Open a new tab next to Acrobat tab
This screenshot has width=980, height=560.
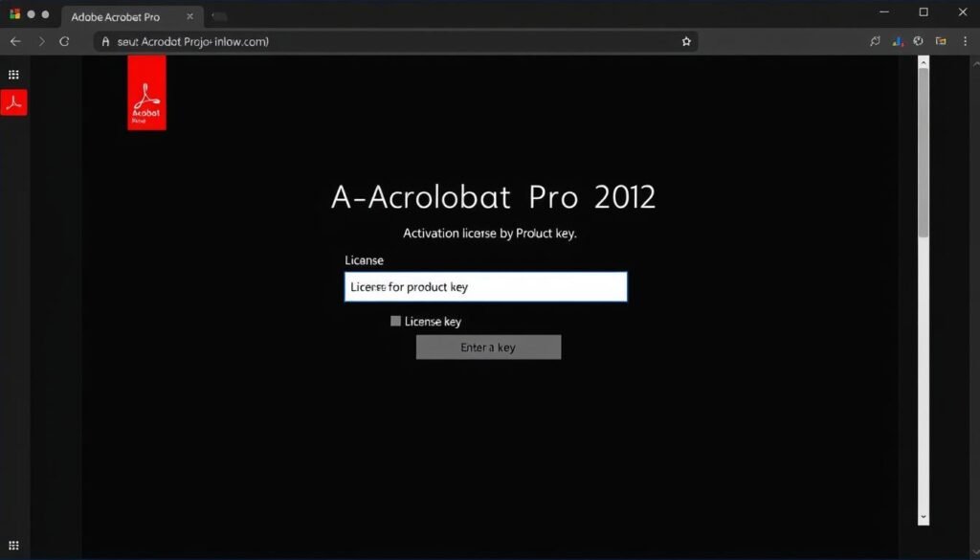point(219,17)
